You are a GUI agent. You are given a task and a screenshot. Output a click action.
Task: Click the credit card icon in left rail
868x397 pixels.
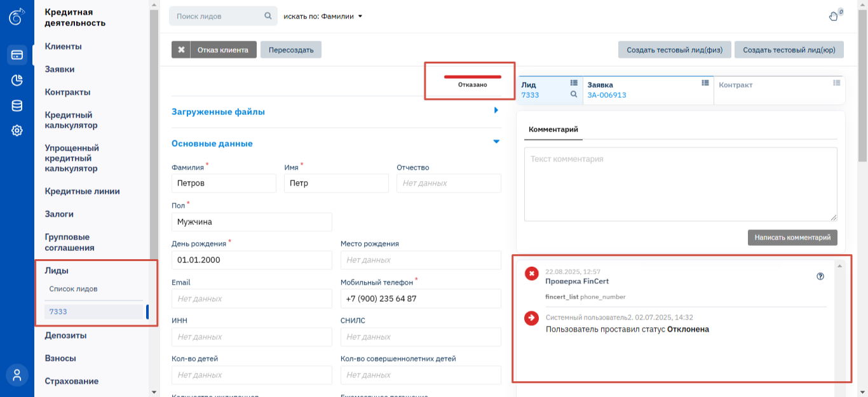pos(17,55)
